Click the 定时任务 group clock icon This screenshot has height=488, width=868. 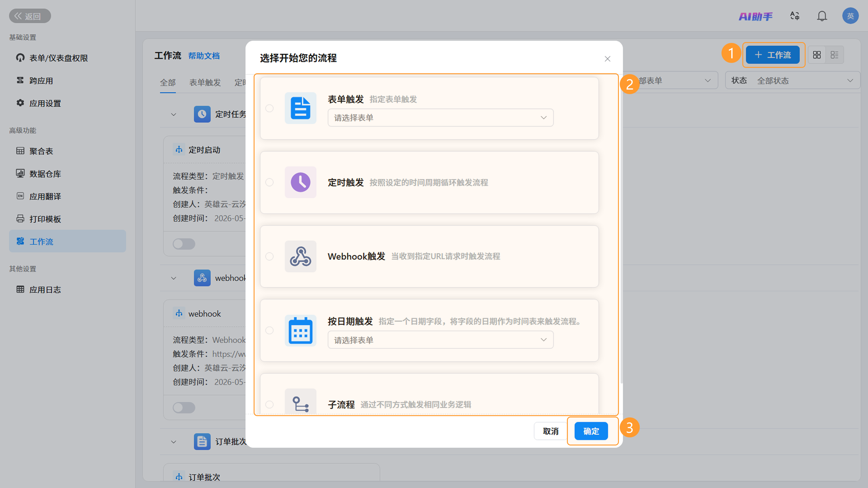[x=202, y=114]
